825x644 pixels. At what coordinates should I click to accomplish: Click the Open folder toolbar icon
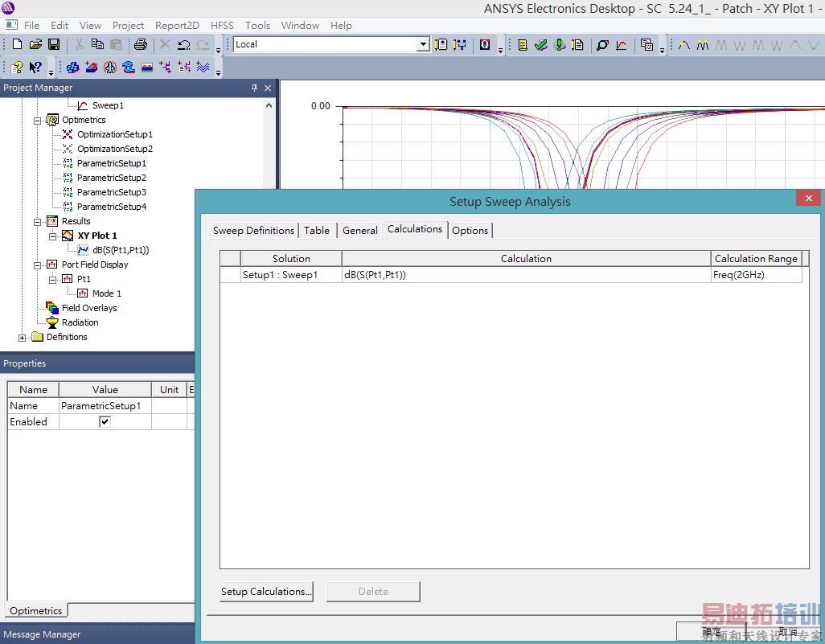(x=35, y=44)
